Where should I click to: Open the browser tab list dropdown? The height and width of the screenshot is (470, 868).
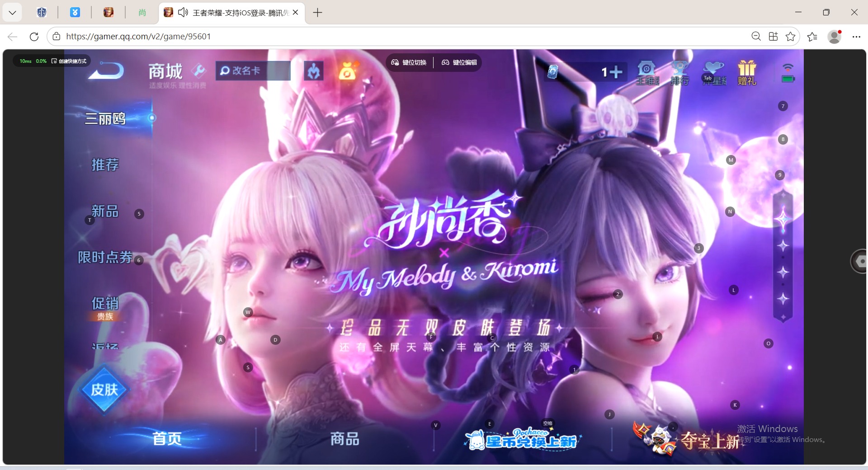(x=13, y=13)
